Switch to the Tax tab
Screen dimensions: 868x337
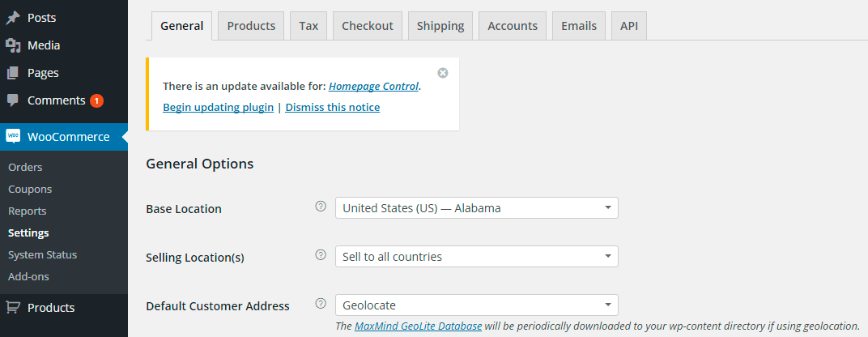click(x=308, y=26)
